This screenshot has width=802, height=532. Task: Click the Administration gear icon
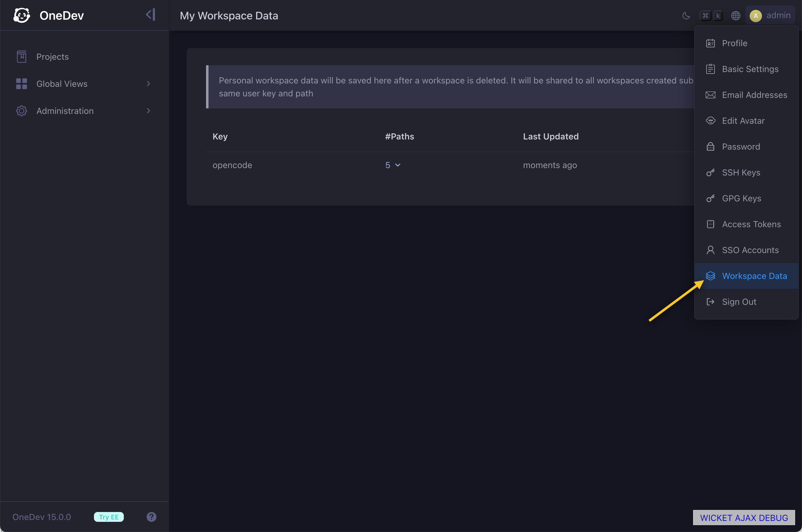pos(22,111)
